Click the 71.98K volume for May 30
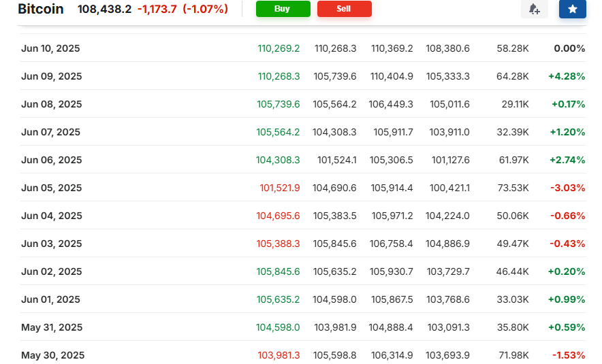The height and width of the screenshot is (364, 602). click(513, 355)
